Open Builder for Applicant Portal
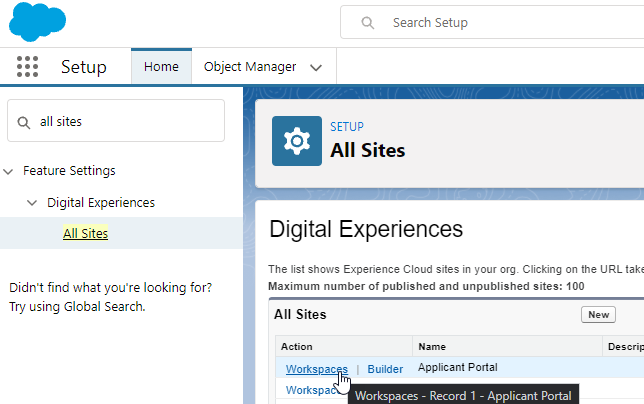This screenshot has height=404, width=644. tap(385, 369)
